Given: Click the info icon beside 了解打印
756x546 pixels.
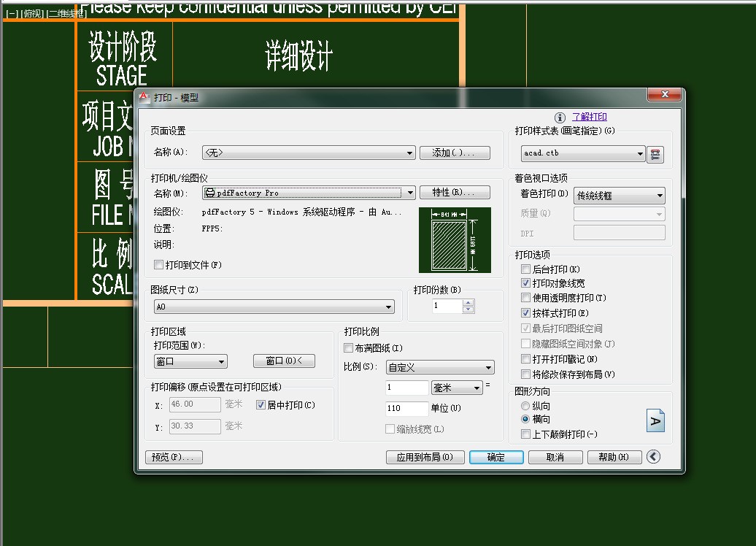Looking at the screenshot, I should click(560, 118).
